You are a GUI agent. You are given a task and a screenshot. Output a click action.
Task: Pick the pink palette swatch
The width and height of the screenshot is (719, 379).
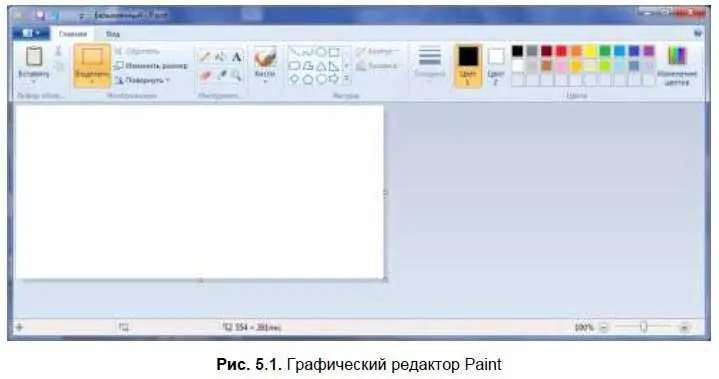561,66
